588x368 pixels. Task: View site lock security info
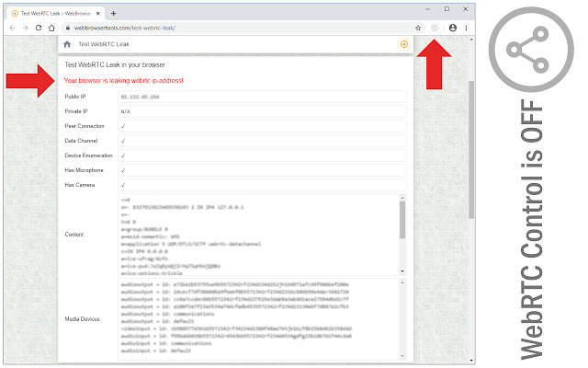click(67, 28)
